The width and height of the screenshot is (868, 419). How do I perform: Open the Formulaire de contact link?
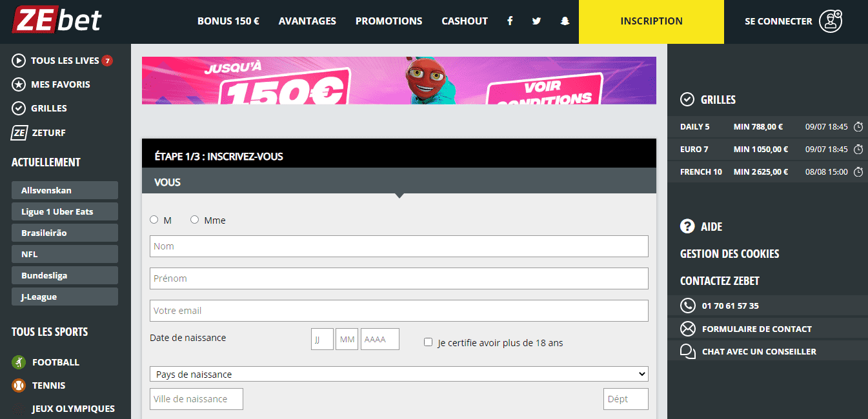(x=757, y=329)
